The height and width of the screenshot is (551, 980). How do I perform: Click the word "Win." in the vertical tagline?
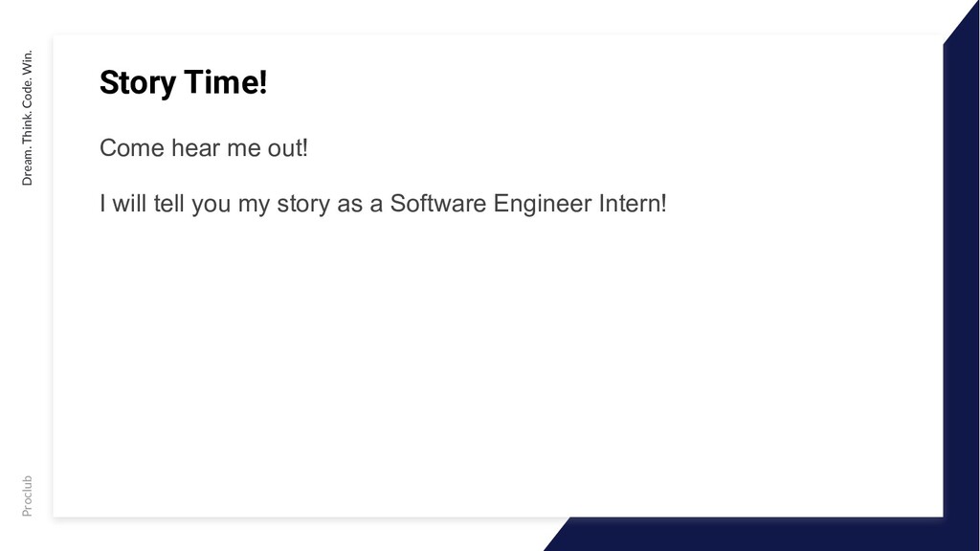click(27, 62)
